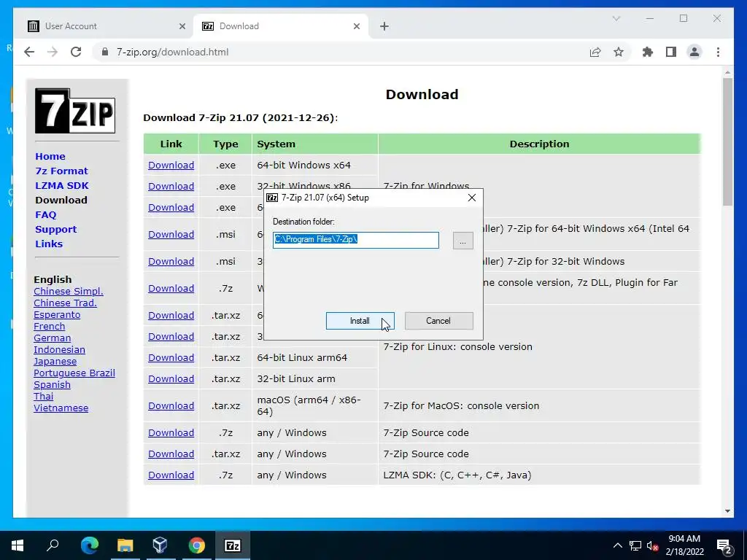The width and height of the screenshot is (747, 560).
Task: Open taskbar Search magnifier
Action: pos(53,545)
